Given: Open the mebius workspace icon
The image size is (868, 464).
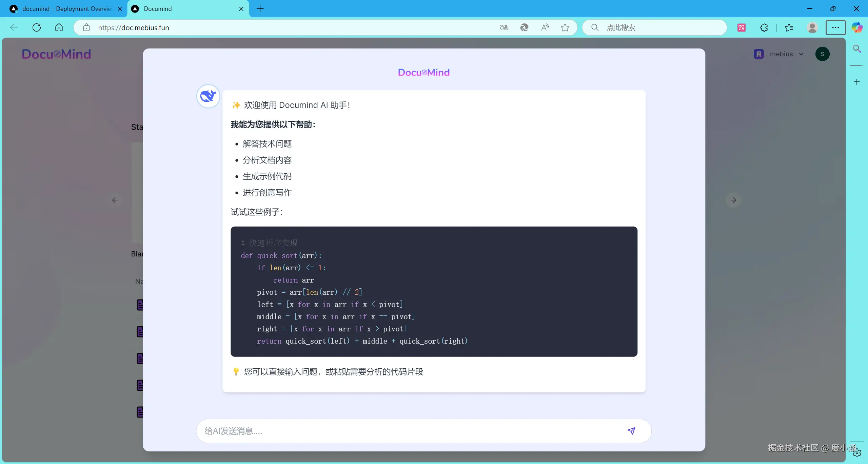Looking at the screenshot, I should click(759, 54).
